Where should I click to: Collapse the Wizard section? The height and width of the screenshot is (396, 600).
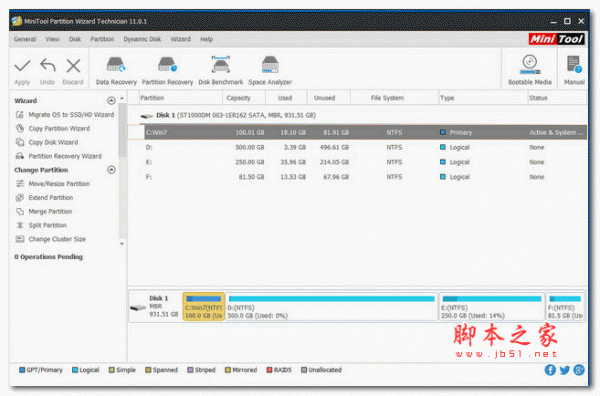[111, 101]
